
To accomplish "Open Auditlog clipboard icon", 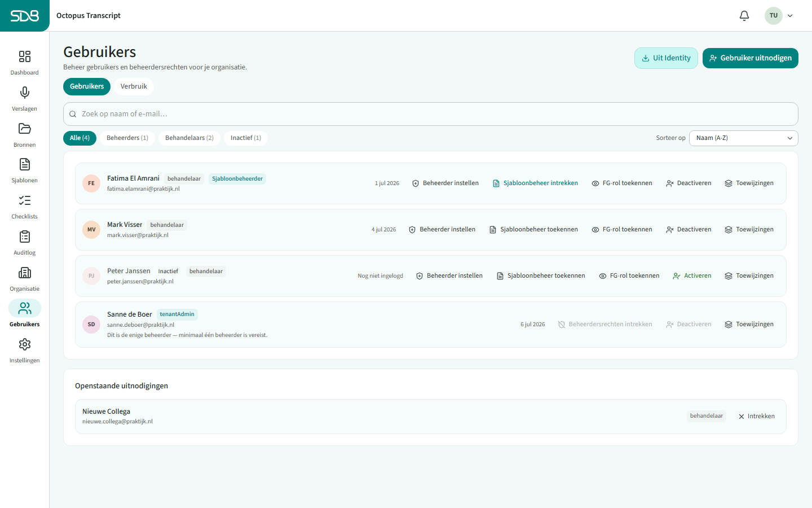I will (x=24, y=237).
